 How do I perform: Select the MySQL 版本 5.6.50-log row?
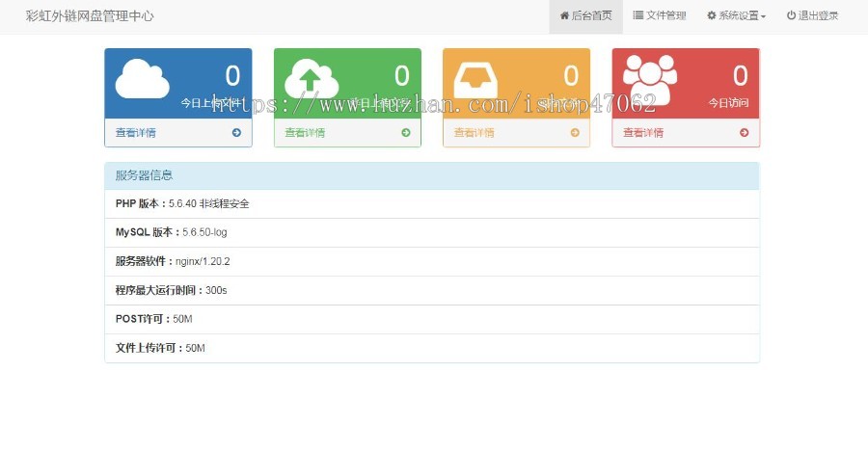[432, 232]
